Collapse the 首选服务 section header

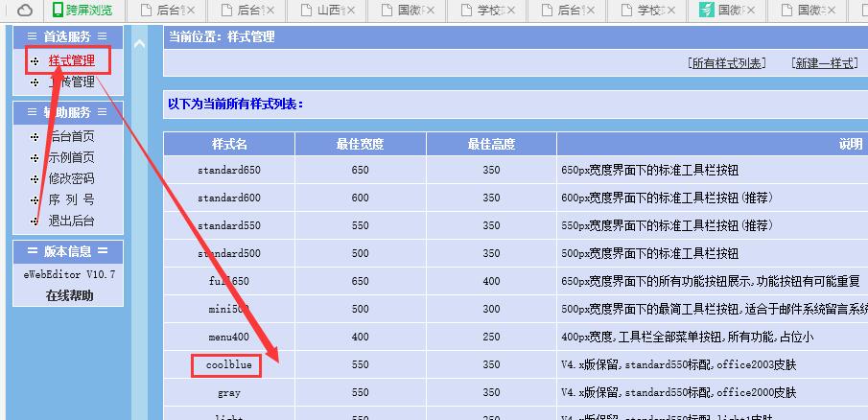click(67, 36)
